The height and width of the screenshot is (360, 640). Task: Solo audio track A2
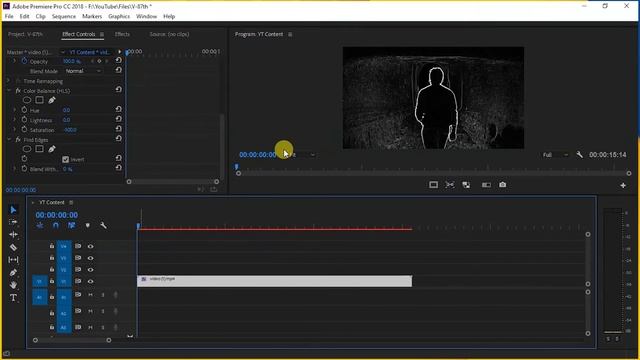coord(103,311)
